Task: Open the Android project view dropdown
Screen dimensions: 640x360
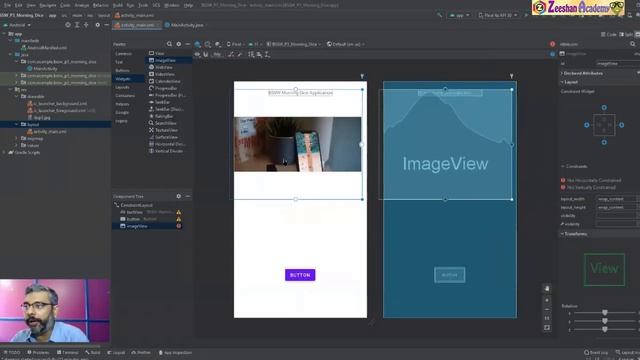Action: [x=17, y=25]
